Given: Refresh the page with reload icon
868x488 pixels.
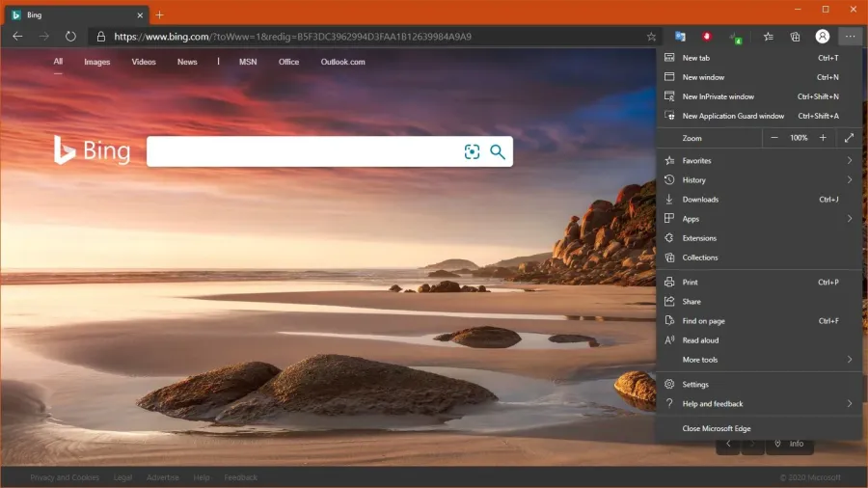Looking at the screenshot, I should (70, 37).
